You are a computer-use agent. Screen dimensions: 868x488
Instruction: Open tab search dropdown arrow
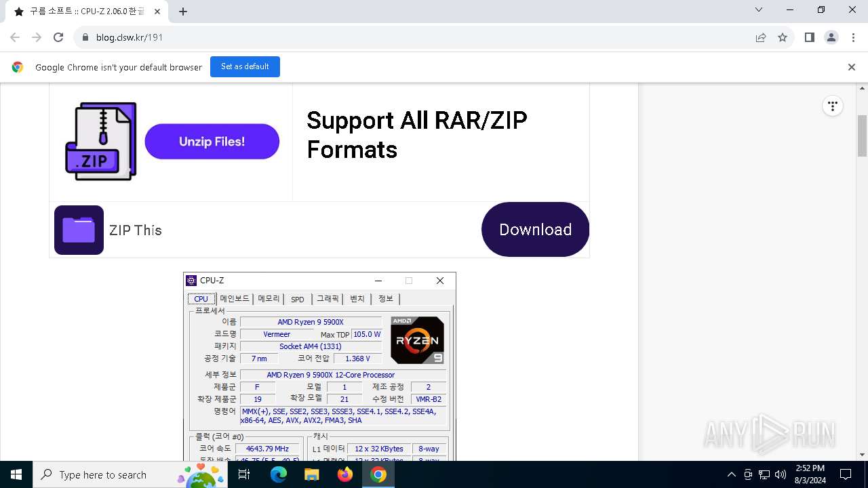click(759, 10)
